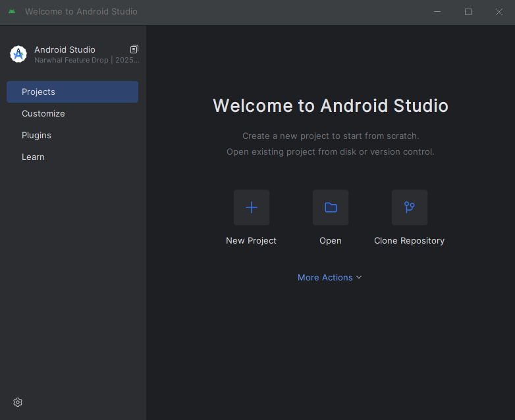
Task: Copy About info using the clipboard icon
Action: tap(134, 49)
